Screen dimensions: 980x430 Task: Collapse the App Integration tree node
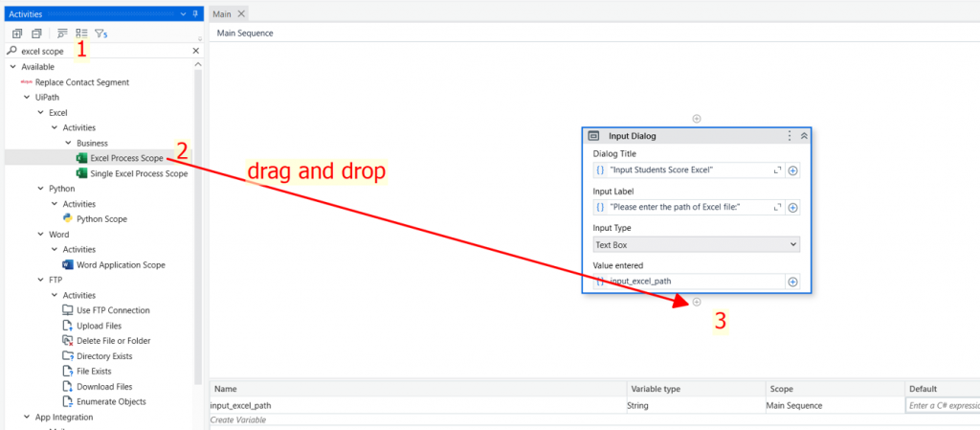(x=26, y=417)
